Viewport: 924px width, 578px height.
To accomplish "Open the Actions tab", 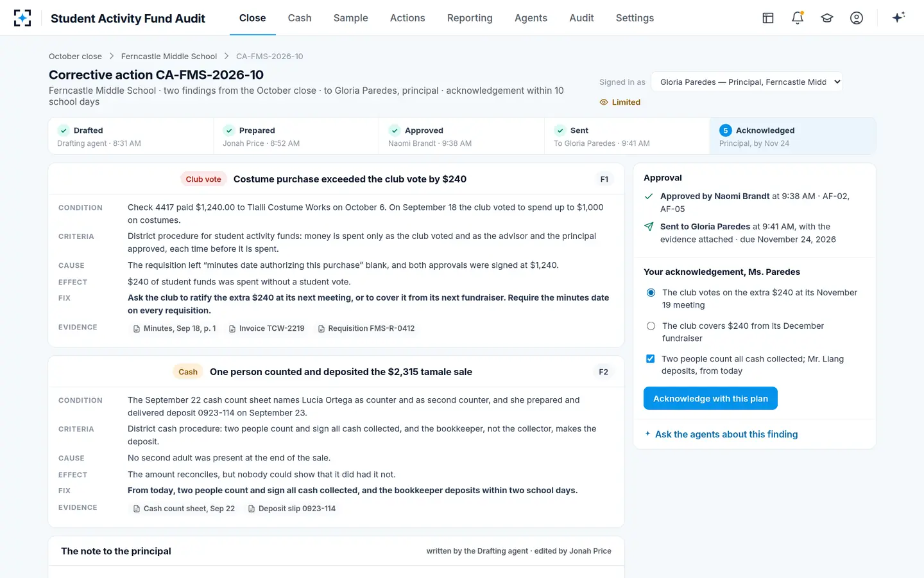I will coord(407,18).
